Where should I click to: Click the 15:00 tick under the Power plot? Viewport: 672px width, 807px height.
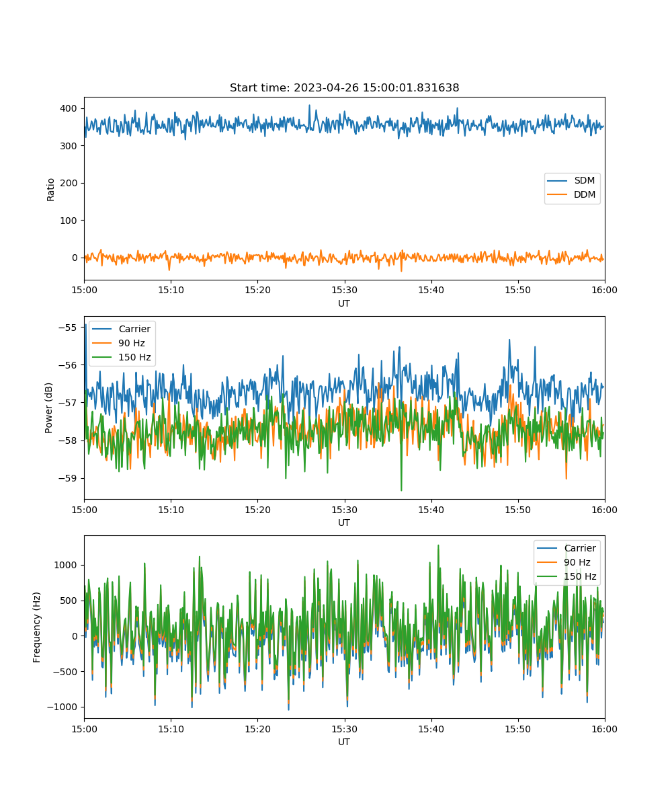point(84,509)
